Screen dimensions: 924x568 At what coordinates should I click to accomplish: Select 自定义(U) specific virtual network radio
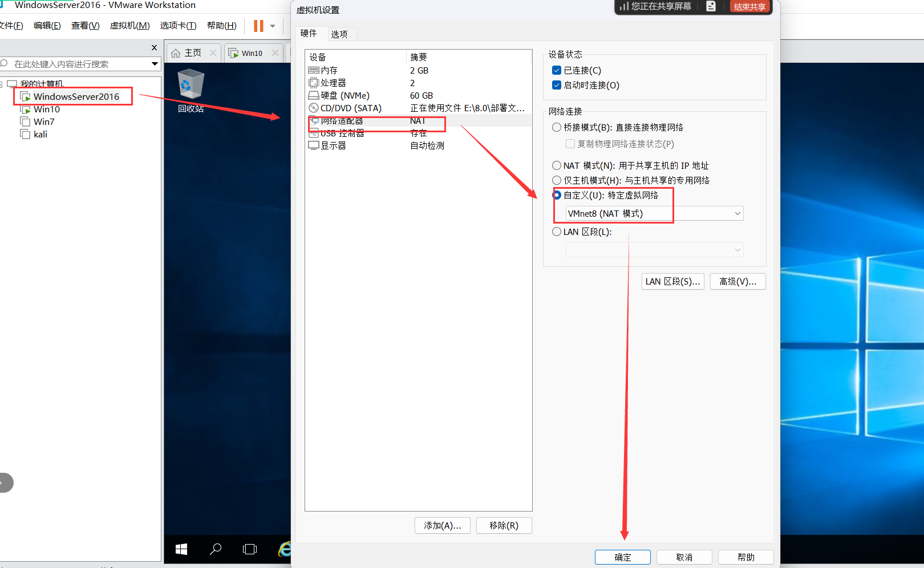coord(557,195)
